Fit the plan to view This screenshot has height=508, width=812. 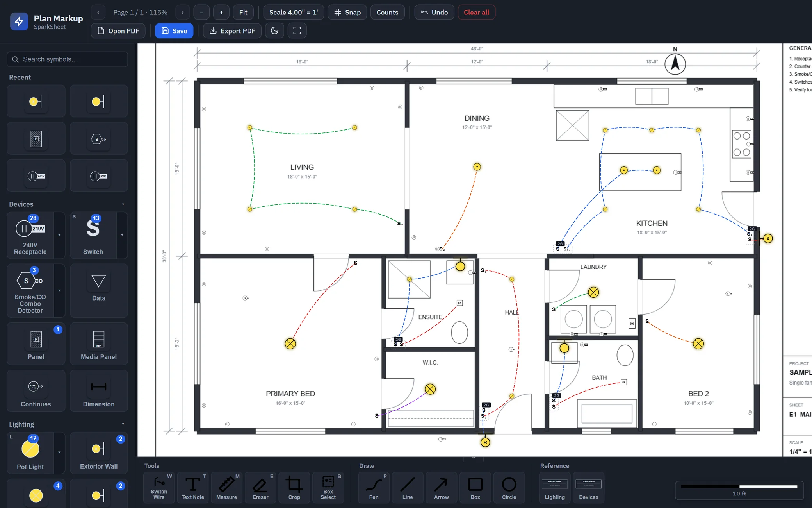coord(243,13)
